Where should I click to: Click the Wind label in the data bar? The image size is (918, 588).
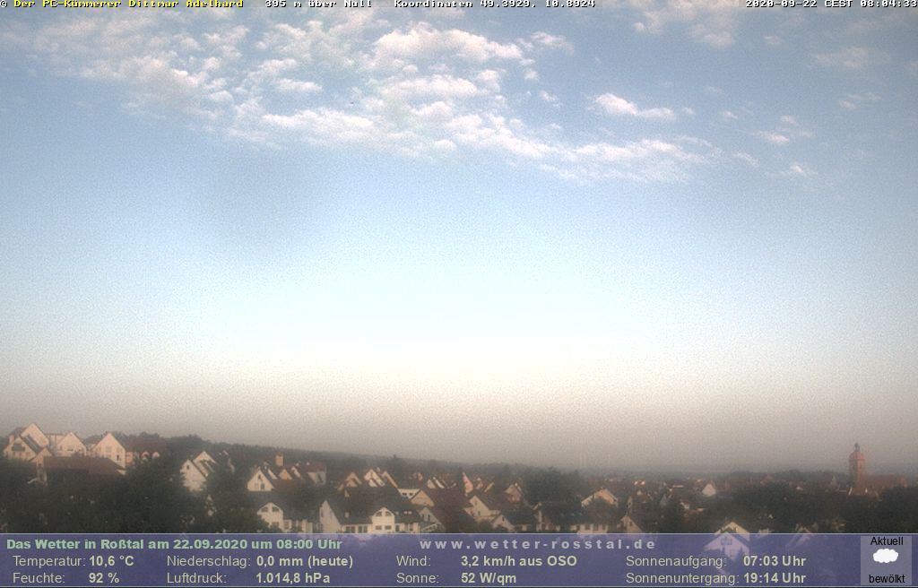click(x=411, y=561)
